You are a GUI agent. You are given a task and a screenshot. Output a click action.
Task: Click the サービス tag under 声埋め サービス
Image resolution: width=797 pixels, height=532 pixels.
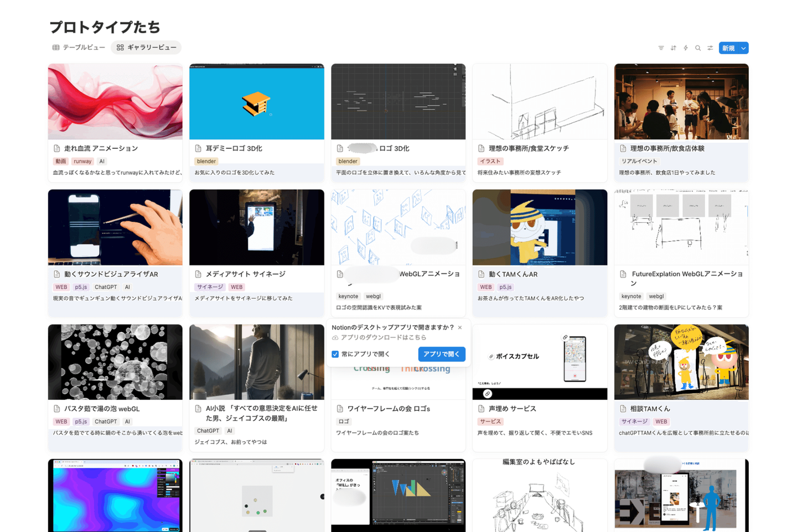coord(490,421)
